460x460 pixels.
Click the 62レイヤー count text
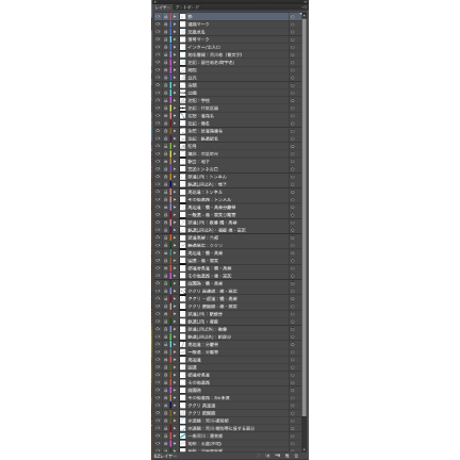tap(165, 455)
